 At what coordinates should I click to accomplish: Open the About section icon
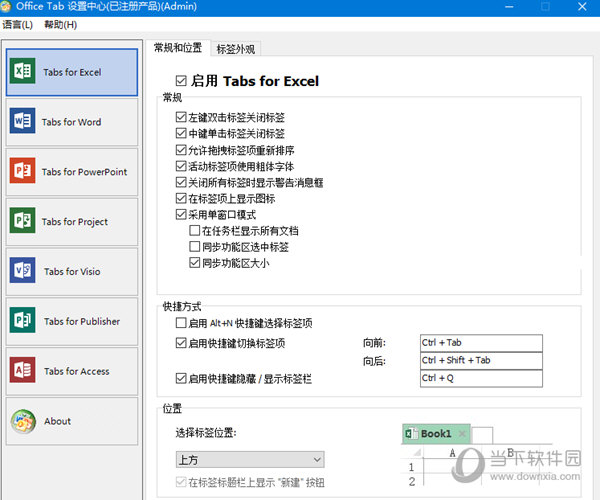point(22,421)
